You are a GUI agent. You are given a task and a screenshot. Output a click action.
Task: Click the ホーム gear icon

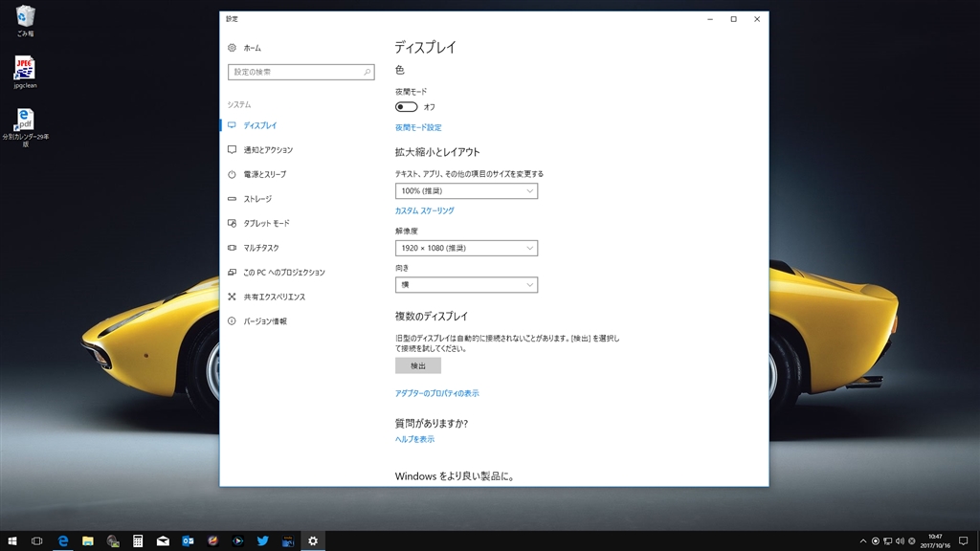tap(232, 48)
